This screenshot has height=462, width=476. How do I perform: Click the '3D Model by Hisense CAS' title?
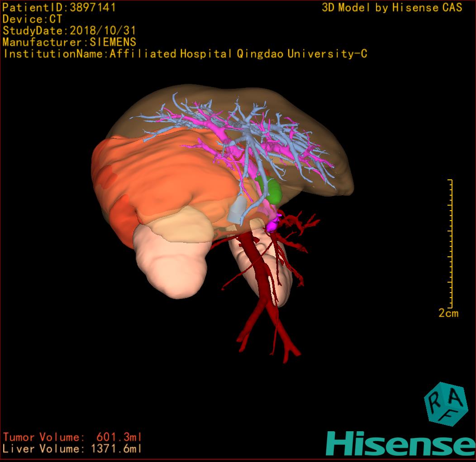392,7
